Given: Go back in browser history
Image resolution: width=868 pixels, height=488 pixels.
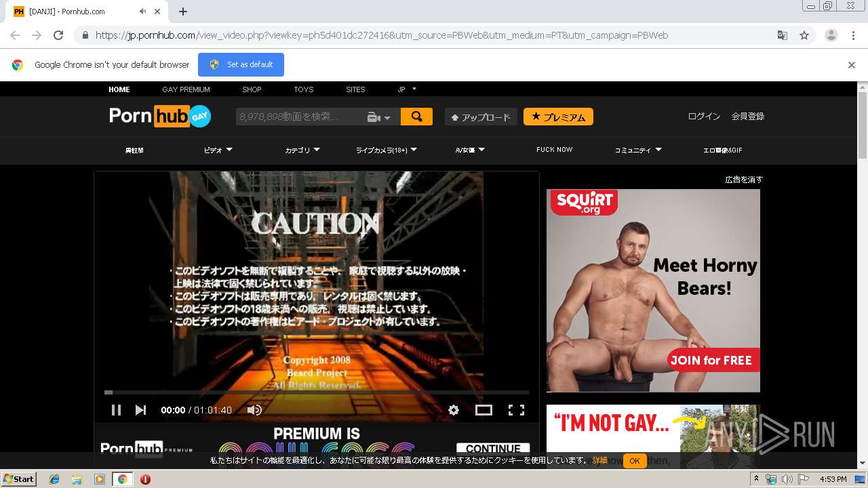Looking at the screenshot, I should click(15, 35).
